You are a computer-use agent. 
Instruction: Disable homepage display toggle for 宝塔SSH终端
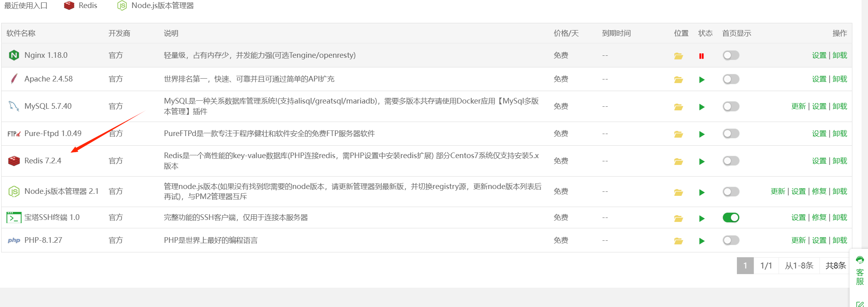click(731, 218)
